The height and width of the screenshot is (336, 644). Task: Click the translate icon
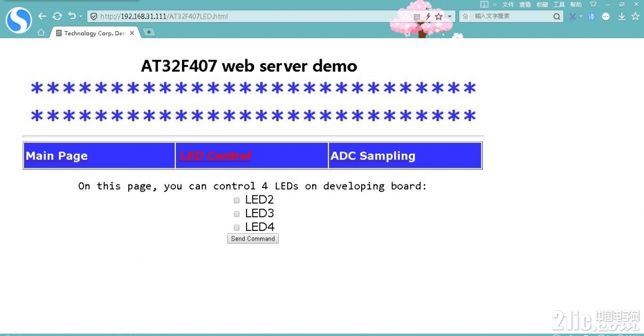pos(591,17)
